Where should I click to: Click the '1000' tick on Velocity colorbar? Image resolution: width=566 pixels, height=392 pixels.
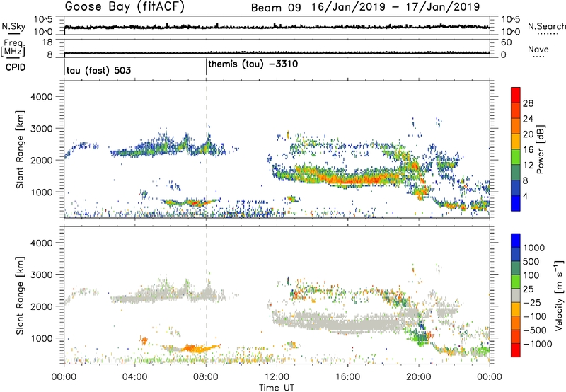[534, 248]
